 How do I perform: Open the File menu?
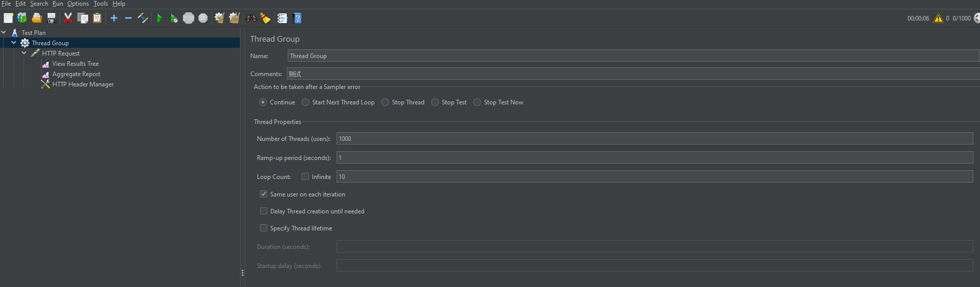point(6,4)
